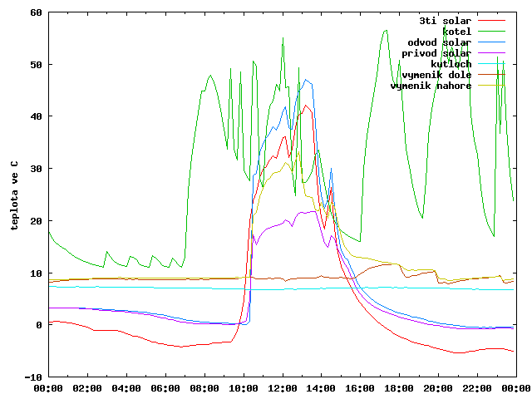Image resolution: width=532 pixels, height=399 pixels.
Task: Select the 'kotel' legend label text
Action: 456,32
